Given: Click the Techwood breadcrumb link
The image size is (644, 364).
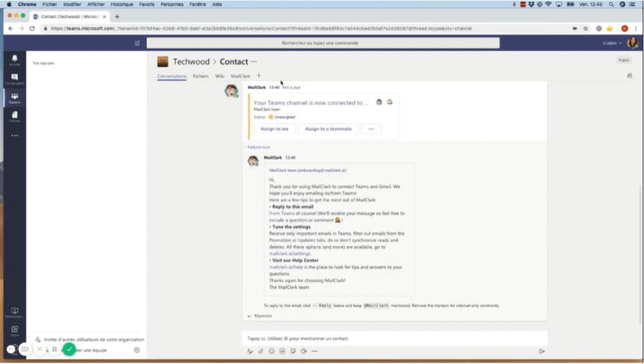Looking at the screenshot, I should click(x=191, y=62).
